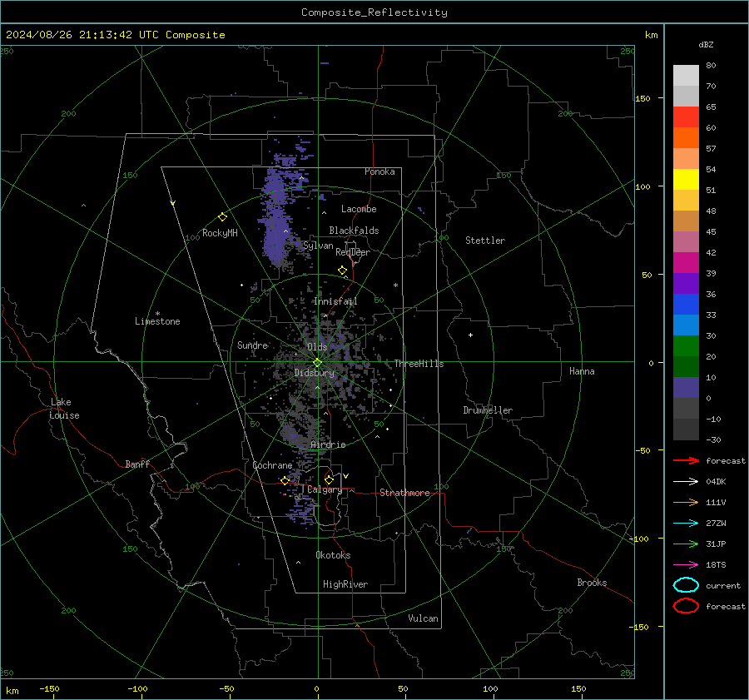The width and height of the screenshot is (749, 700).
Task: Click the RedDeer city label
Action: point(353,252)
